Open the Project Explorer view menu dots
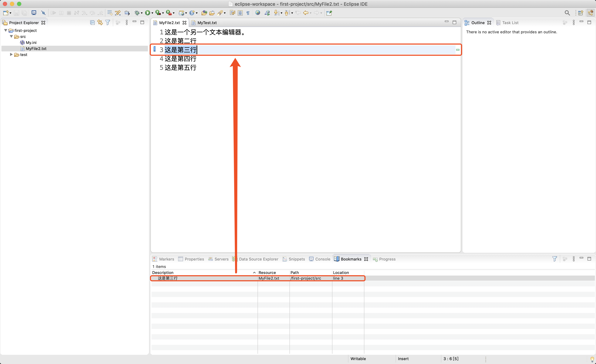 127,23
